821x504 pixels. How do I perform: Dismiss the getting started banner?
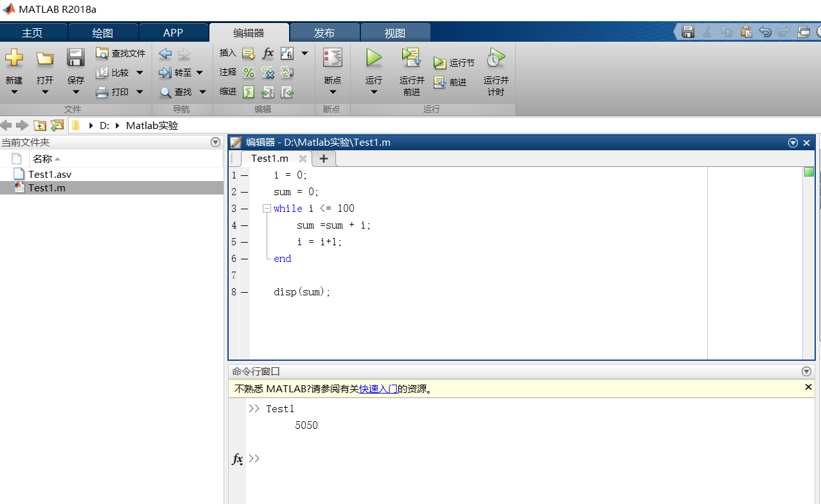click(808, 387)
